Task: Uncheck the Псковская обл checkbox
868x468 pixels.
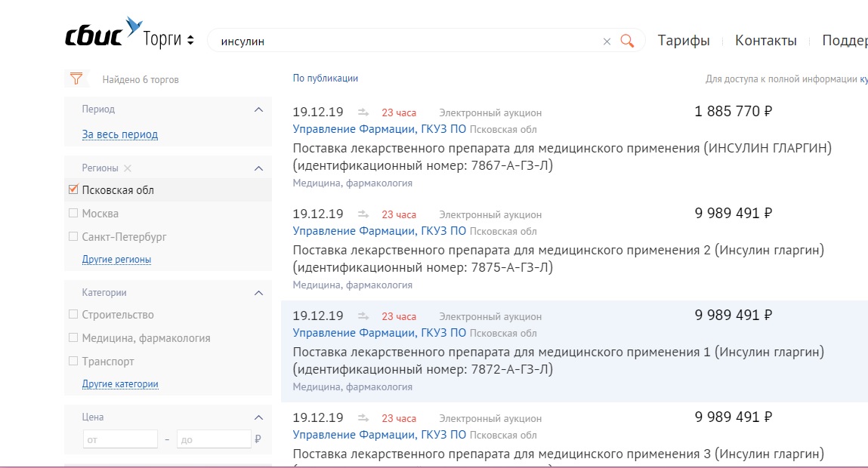Action: 73,190
